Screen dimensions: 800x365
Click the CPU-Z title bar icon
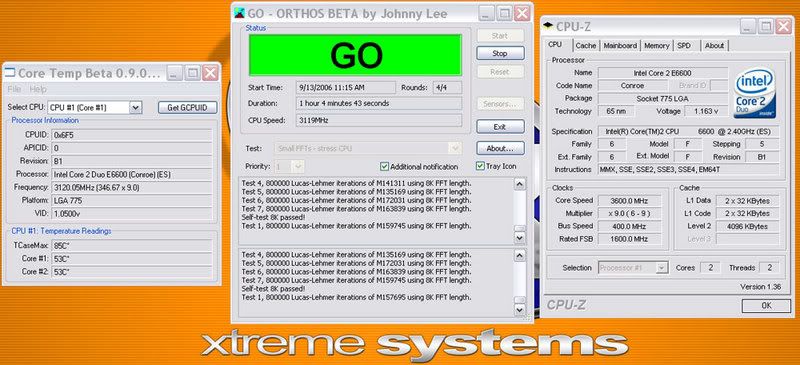(x=548, y=26)
